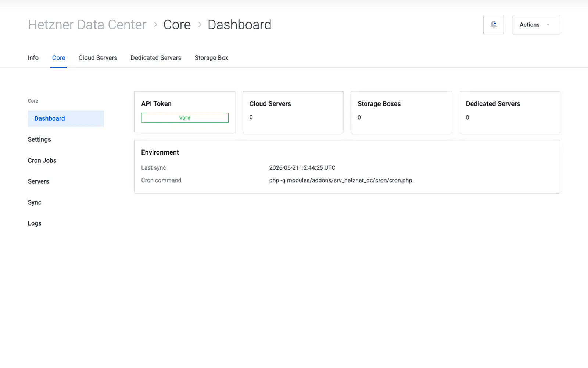The image size is (588, 368).
Task: Click the Cloud Servers count 0
Action: (x=251, y=117)
